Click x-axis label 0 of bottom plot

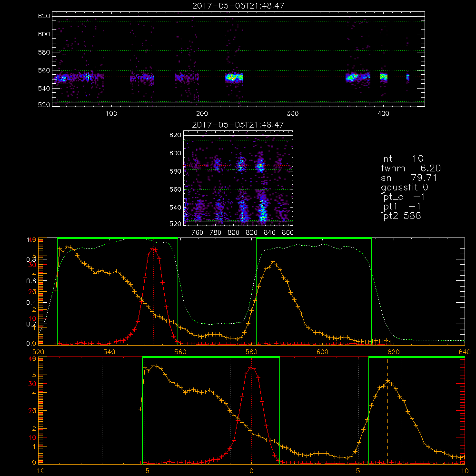click(x=251, y=471)
